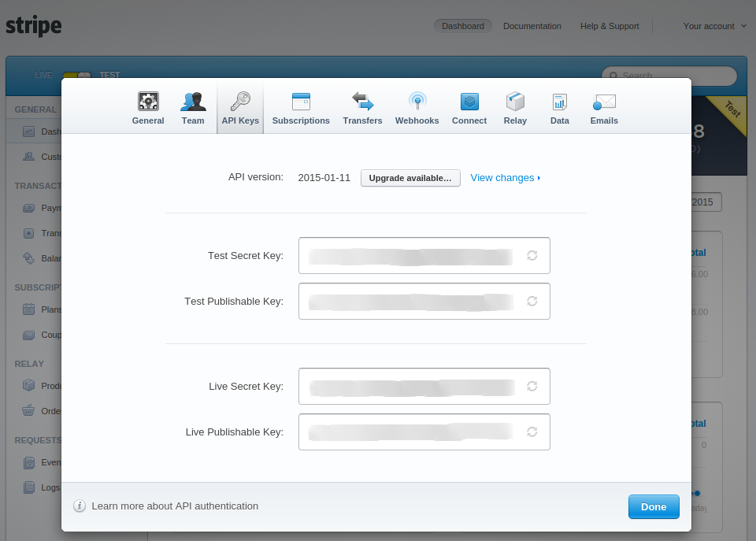The height and width of the screenshot is (541, 756).
Task: Click the Payments sidebar icon
Action: pos(29,208)
